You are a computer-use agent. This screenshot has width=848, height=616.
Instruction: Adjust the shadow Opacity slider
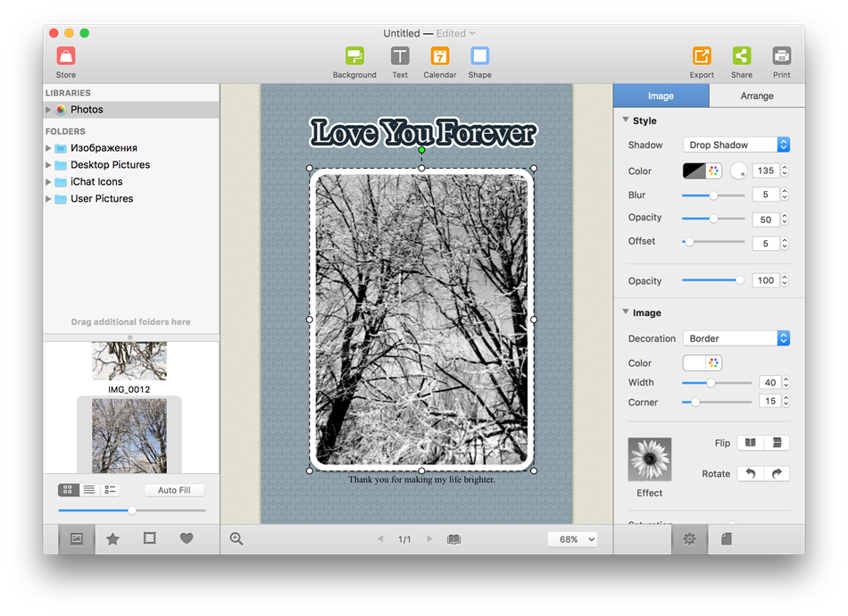(713, 219)
